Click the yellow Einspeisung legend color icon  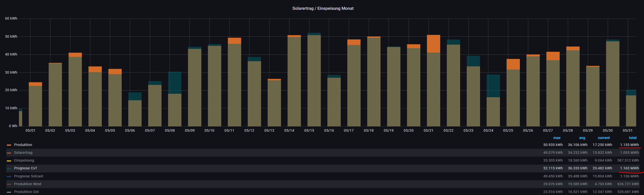point(9,161)
